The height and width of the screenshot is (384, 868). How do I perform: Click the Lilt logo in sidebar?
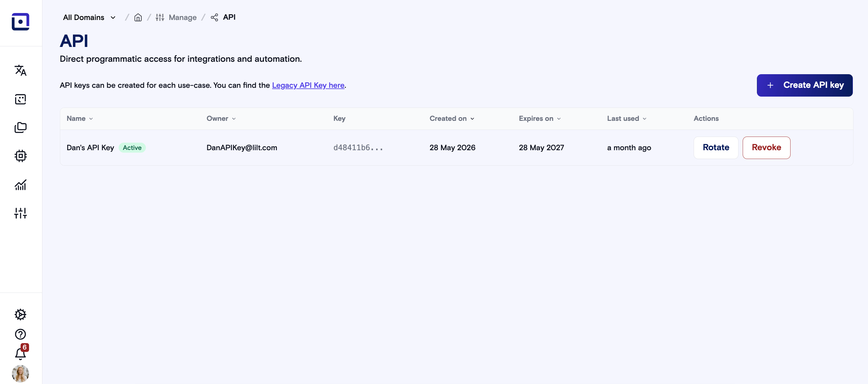click(21, 22)
